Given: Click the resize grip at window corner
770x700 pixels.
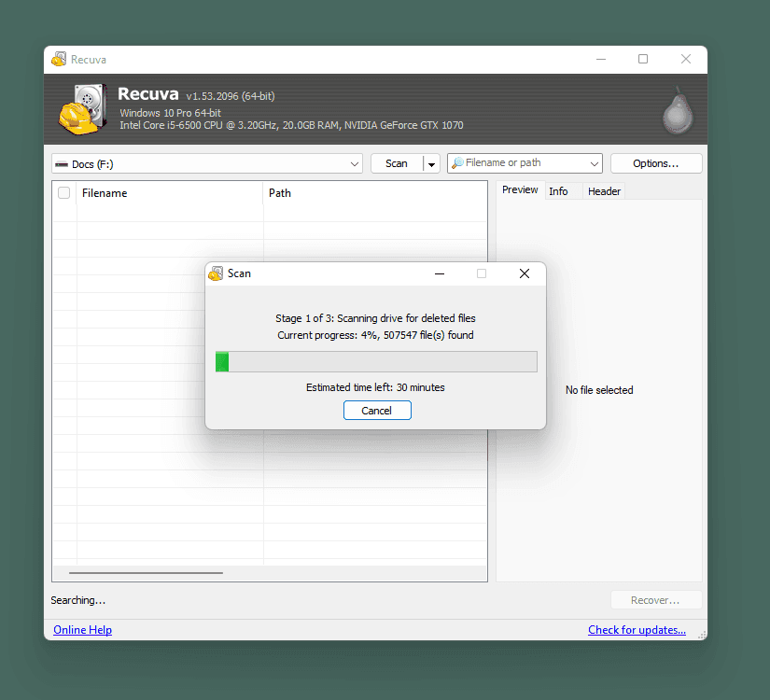Looking at the screenshot, I should click(702, 634).
